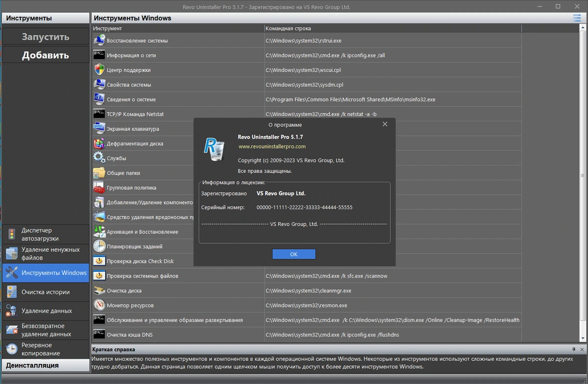The width and height of the screenshot is (588, 384).
Task: Select the rstrui.exe command line cell
Action: [393, 40]
